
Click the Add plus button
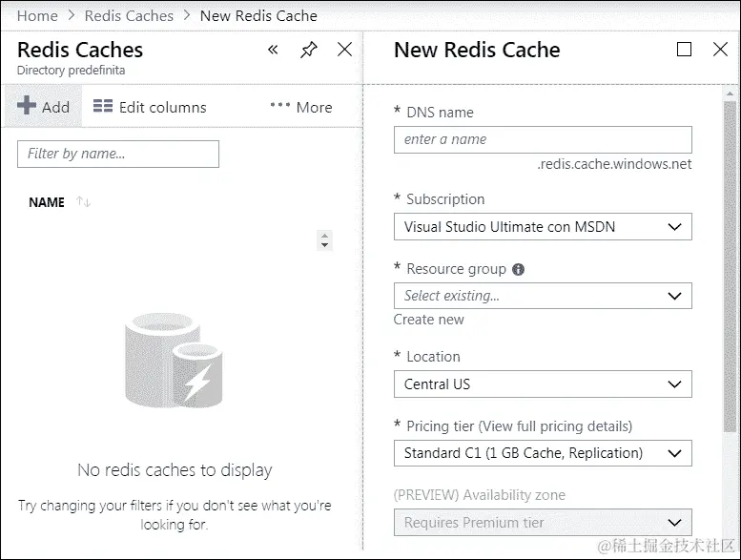pos(44,106)
